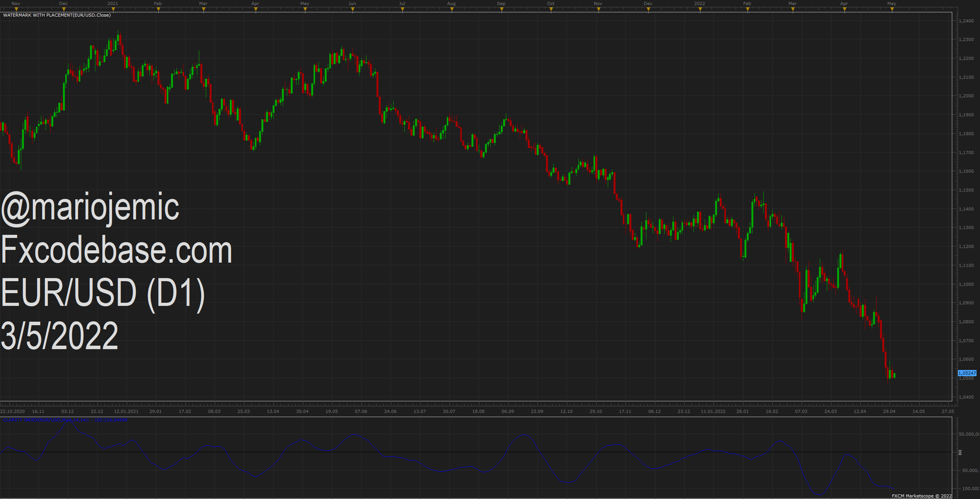The image size is (980, 499).
Task: Click the 07.03 date label
Action: pyautogui.click(x=801, y=411)
